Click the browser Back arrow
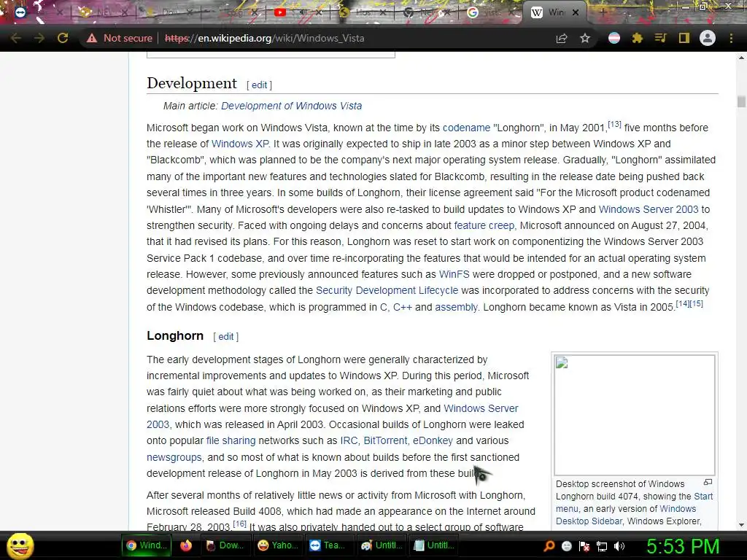This screenshot has height=560, width=747. click(x=16, y=38)
